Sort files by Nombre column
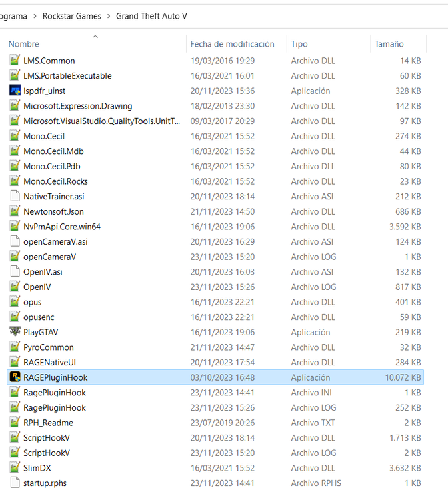Viewport: 448px width, 500px height. (x=23, y=44)
